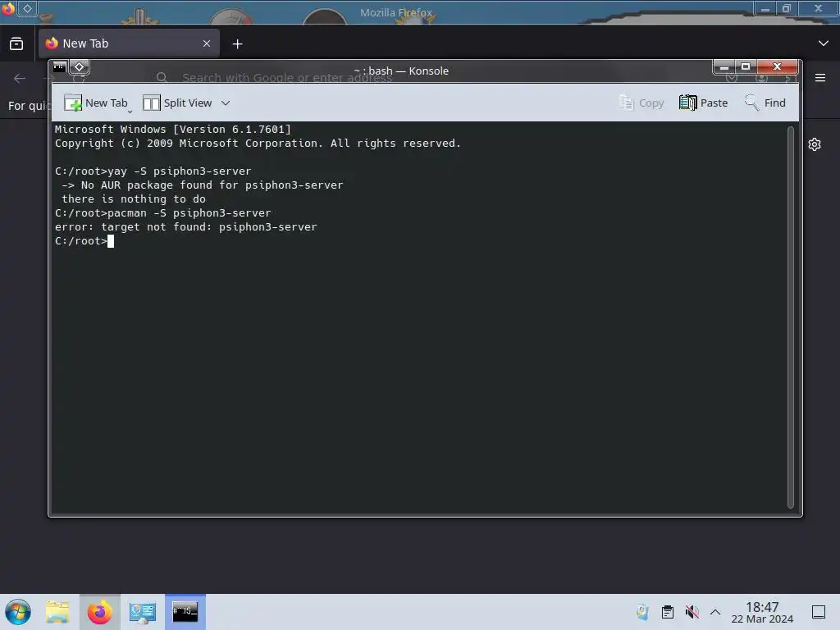Open file manager from taskbar

pyautogui.click(x=57, y=612)
